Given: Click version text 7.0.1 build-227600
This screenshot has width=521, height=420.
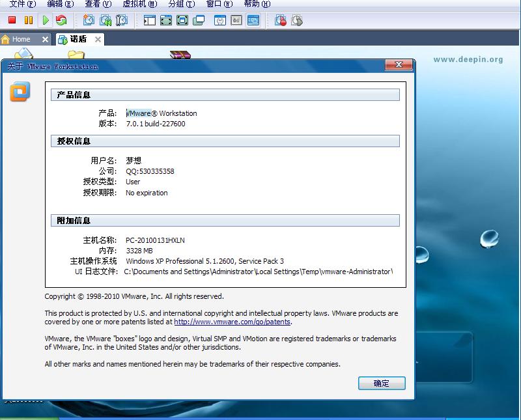Looking at the screenshot, I should pos(156,124).
